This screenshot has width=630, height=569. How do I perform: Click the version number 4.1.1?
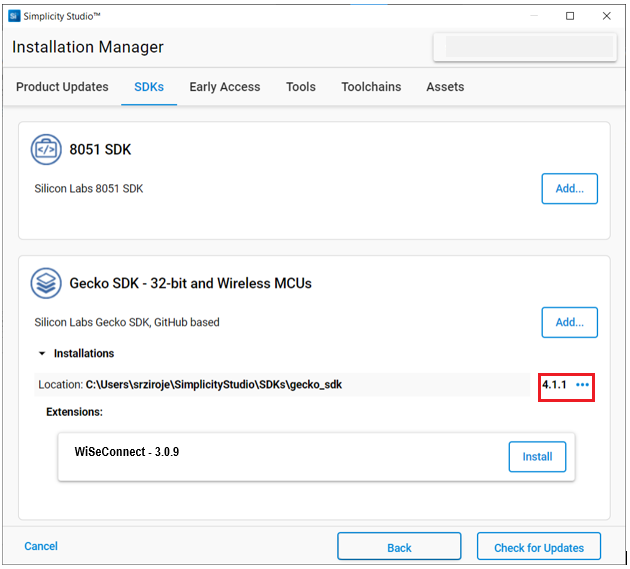554,385
